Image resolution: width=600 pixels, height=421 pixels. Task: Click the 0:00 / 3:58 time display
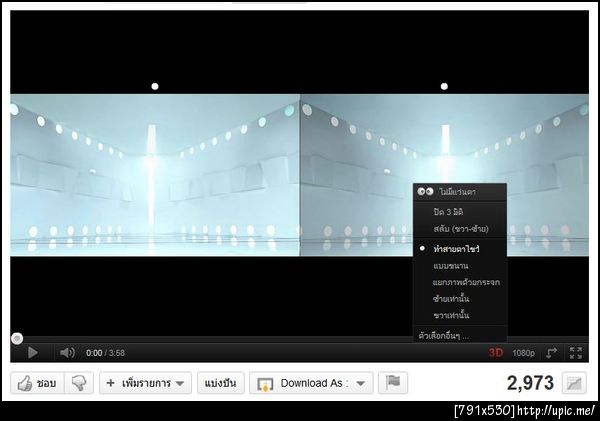pos(105,353)
